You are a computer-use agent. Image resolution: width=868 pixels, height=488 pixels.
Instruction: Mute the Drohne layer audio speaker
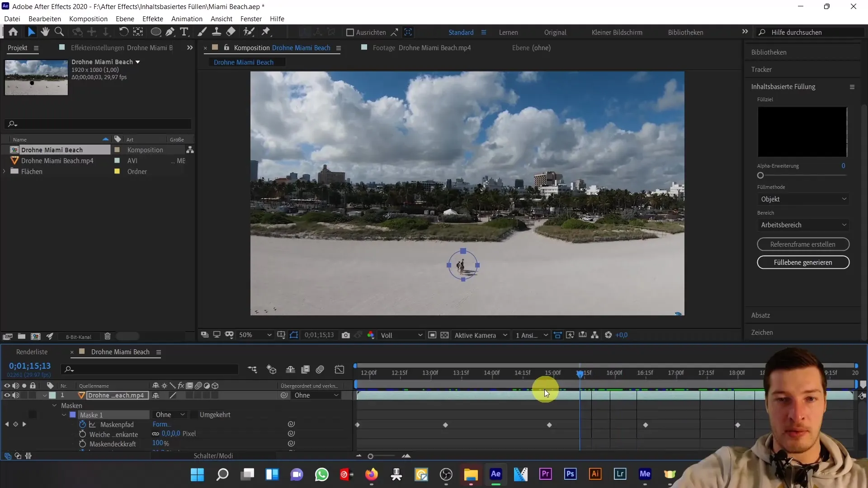(16, 395)
